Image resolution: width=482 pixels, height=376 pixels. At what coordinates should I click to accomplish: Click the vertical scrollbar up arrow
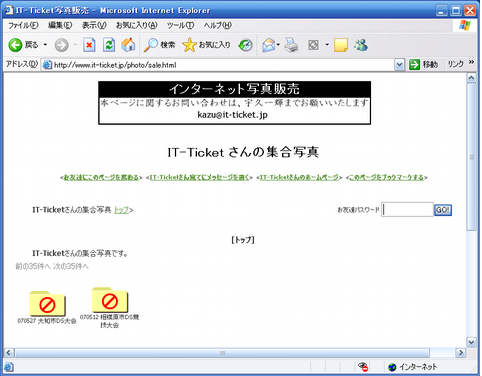tap(471, 78)
